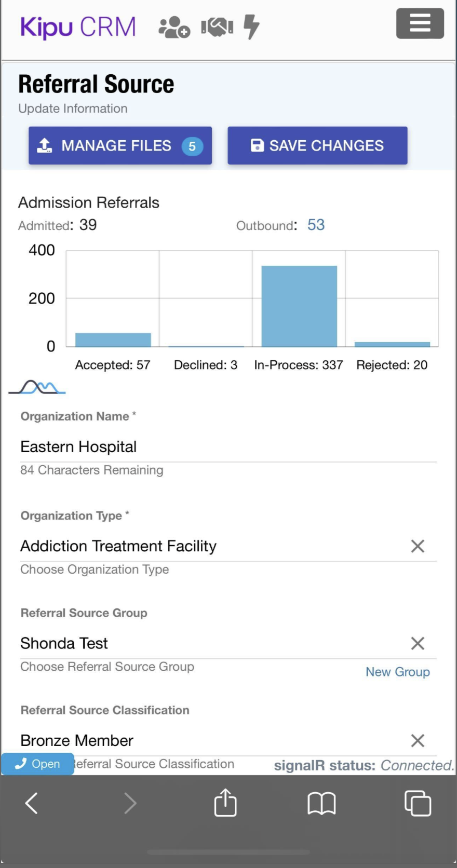This screenshot has width=457, height=868.
Task: Click the Outbound 53 count link
Action: 316,225
